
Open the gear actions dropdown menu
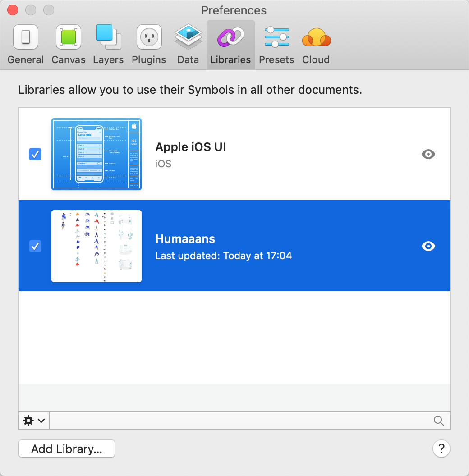[34, 421]
